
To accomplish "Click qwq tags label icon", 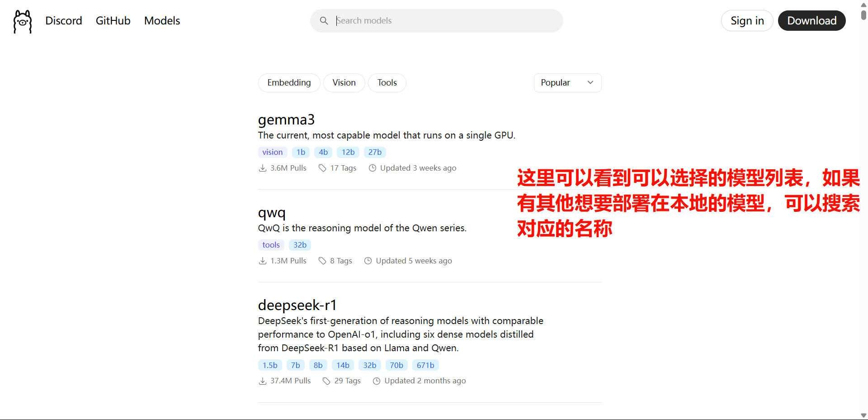I will (322, 261).
